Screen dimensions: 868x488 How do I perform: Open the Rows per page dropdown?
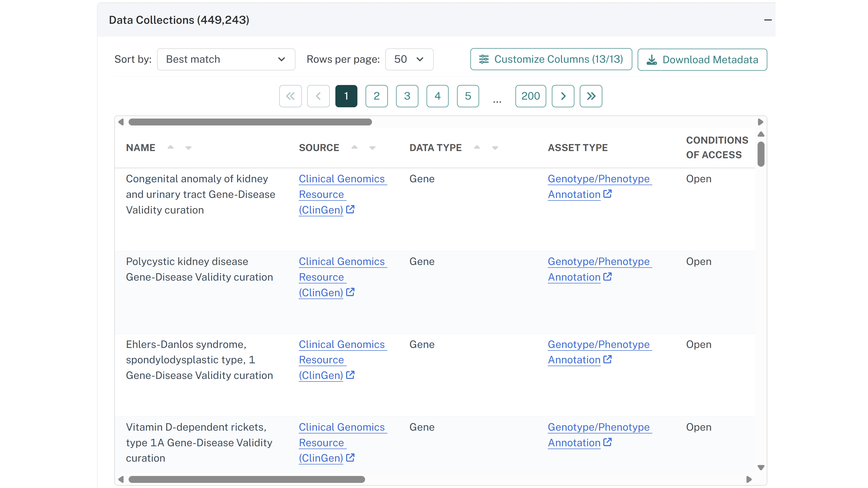tap(409, 59)
